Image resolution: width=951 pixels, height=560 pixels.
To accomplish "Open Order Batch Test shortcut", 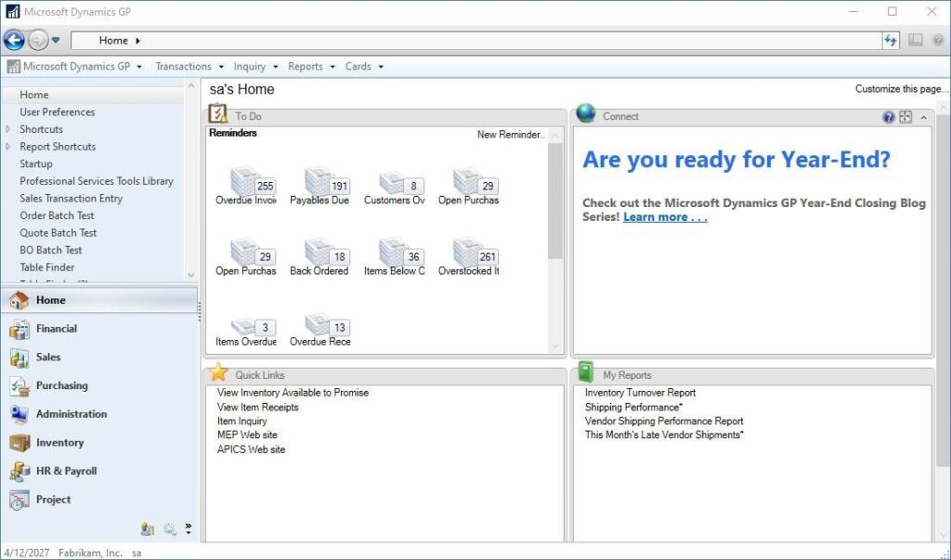I will 57,215.
